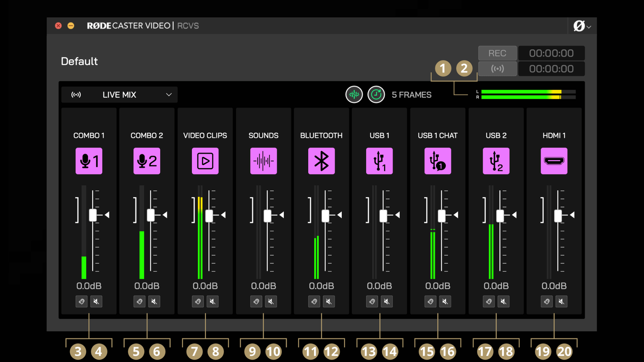644x362 pixels.
Task: Select the BLUETOOTH channel icon
Action: click(321, 161)
